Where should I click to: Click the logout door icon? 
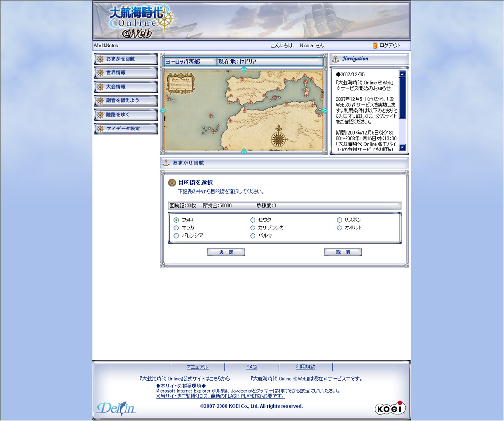375,46
